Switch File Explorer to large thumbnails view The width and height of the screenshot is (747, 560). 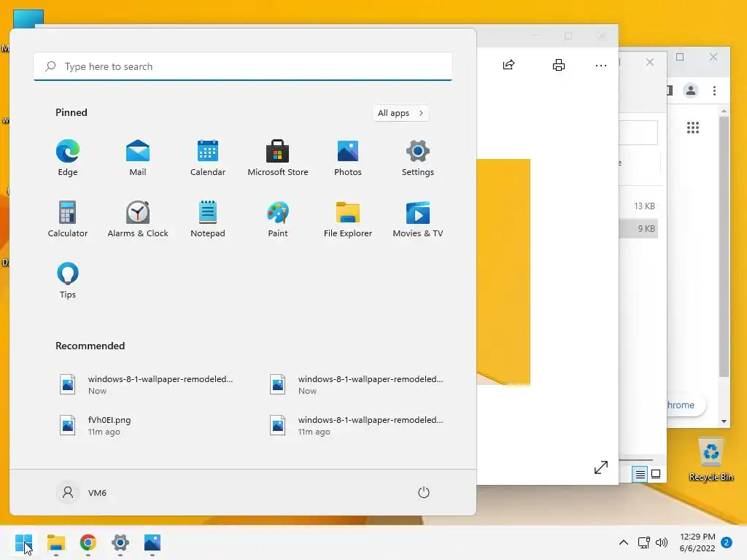[x=656, y=474]
